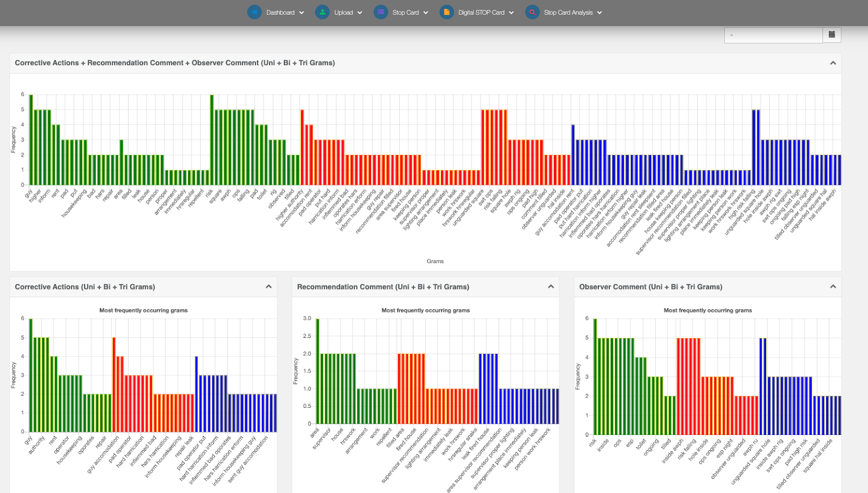The width and height of the screenshot is (868, 493).
Task: Click the first green 'guy' bar in the top chart
Action: (31, 140)
